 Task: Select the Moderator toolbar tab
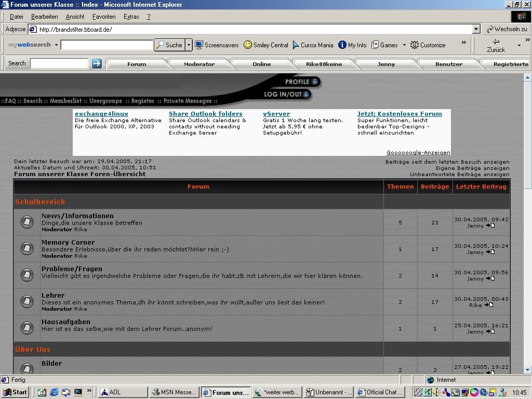coord(199,64)
